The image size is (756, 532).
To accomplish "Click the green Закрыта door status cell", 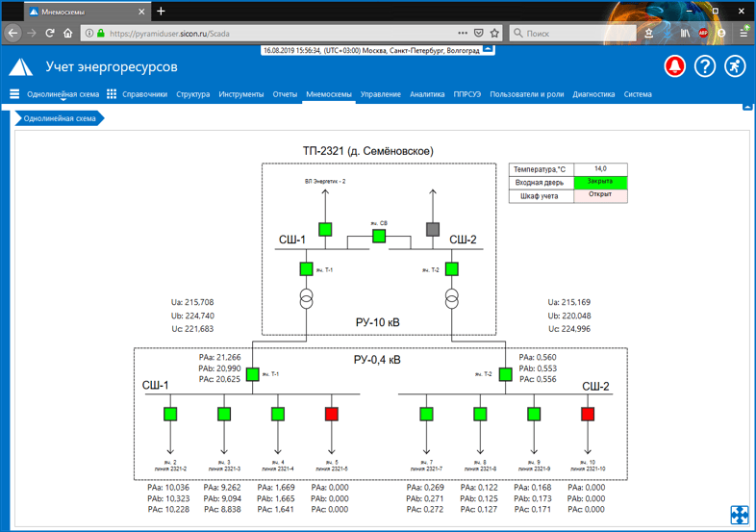I will (x=600, y=182).
